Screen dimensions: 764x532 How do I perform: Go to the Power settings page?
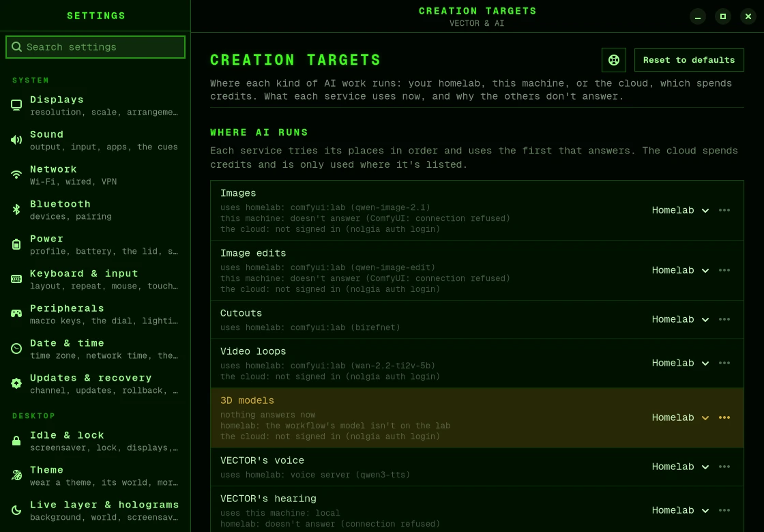click(x=95, y=245)
